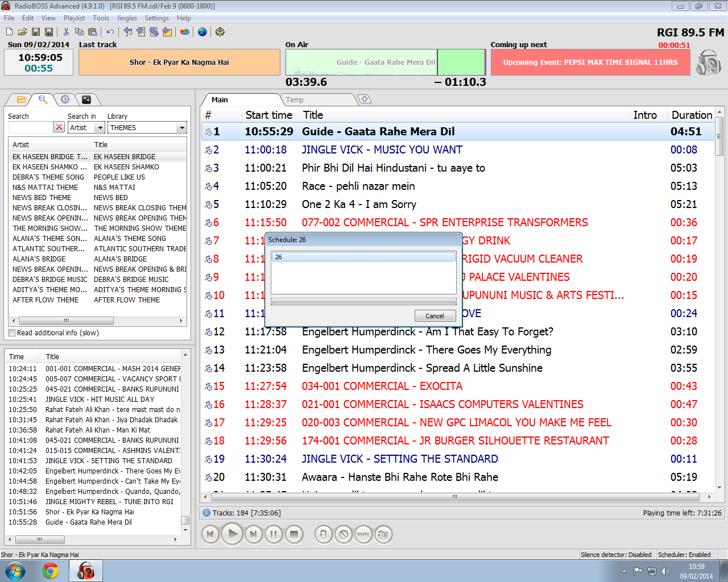The height and width of the screenshot is (582, 728).
Task: Open the pie chart report icon
Action: [185, 32]
